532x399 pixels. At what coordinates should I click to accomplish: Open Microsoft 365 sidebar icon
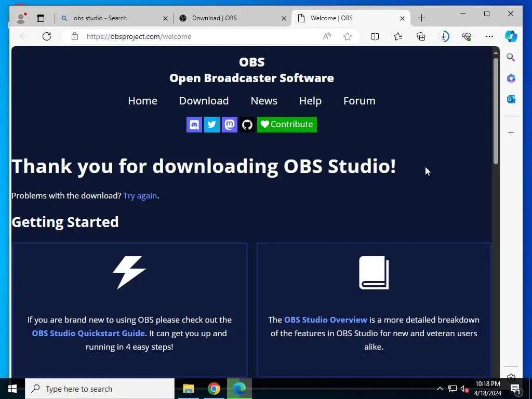[x=511, y=78]
